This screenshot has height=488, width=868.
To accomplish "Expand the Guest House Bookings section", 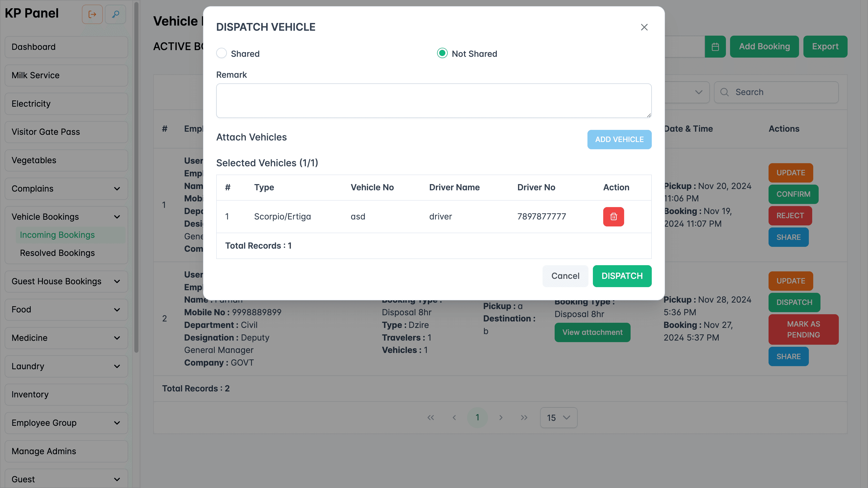I will point(117,281).
